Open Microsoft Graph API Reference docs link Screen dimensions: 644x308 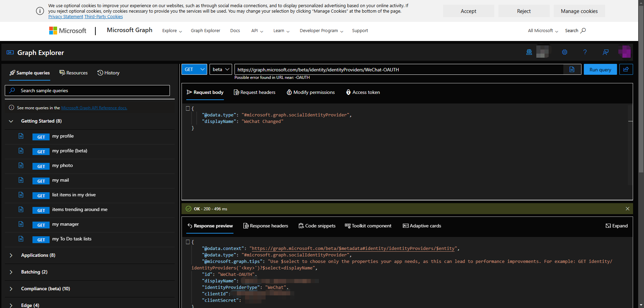coord(94,108)
